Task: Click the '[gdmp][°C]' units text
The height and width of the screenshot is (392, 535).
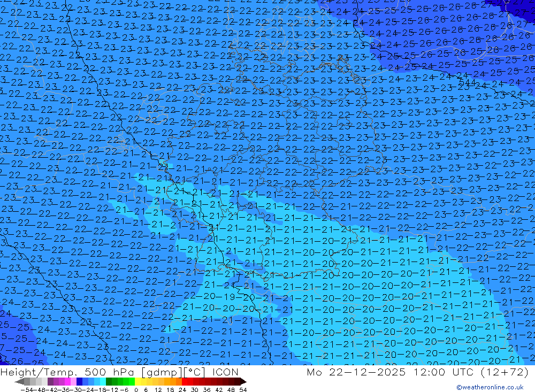Action: (173, 372)
